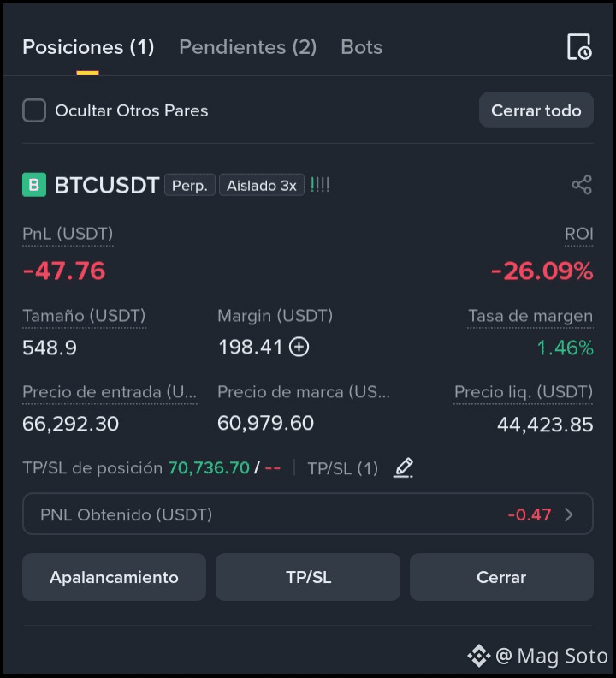Switch to the Pendientes (2) tab
The height and width of the screenshot is (678, 616).
248,47
